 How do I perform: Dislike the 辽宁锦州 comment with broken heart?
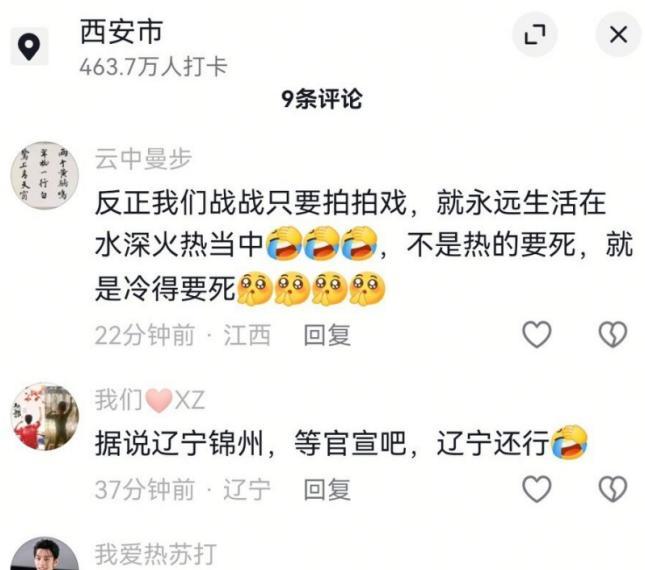point(613,489)
